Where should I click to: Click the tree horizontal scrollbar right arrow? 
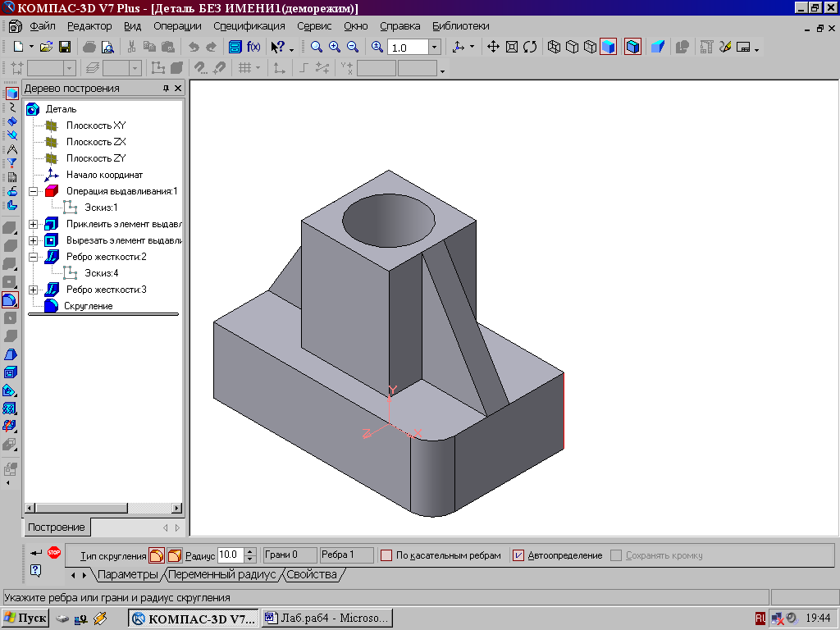coord(177,507)
